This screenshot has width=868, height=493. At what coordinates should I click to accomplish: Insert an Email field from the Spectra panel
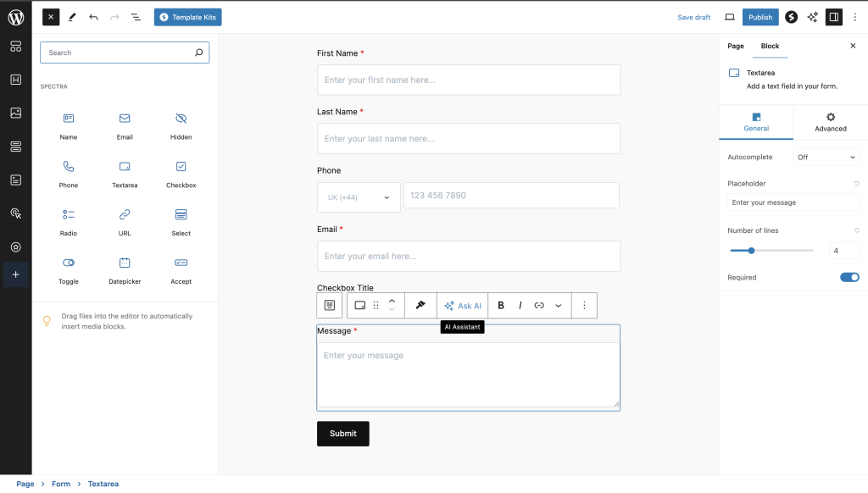pos(124,125)
